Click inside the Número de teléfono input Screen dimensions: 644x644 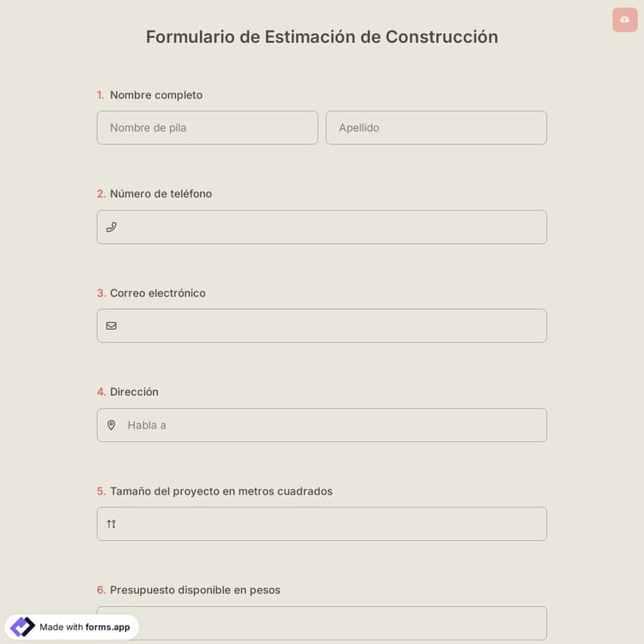331,228
